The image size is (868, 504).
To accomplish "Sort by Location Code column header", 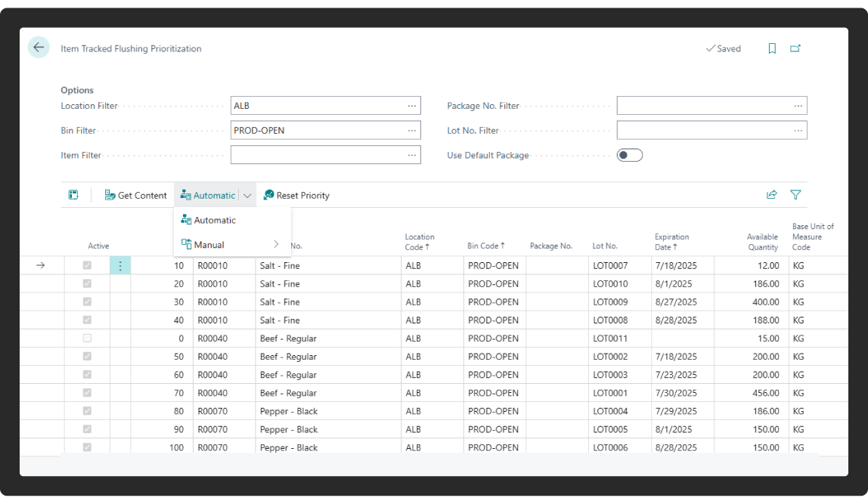I will click(420, 242).
